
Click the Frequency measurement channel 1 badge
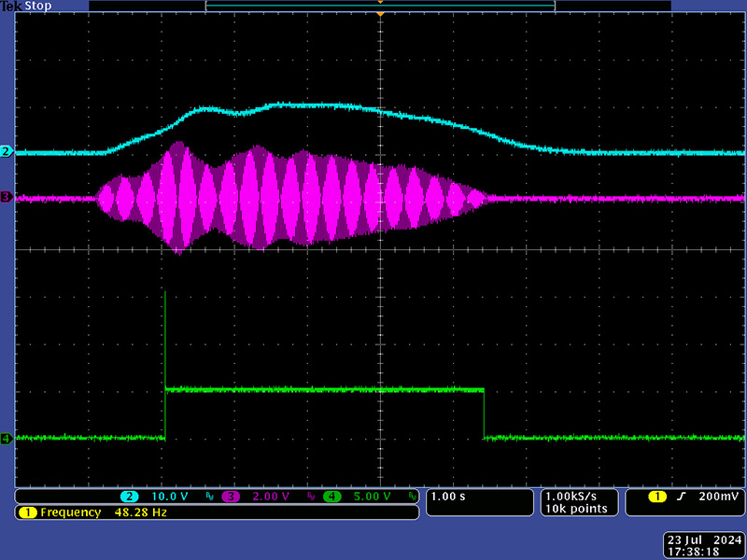coord(26,512)
